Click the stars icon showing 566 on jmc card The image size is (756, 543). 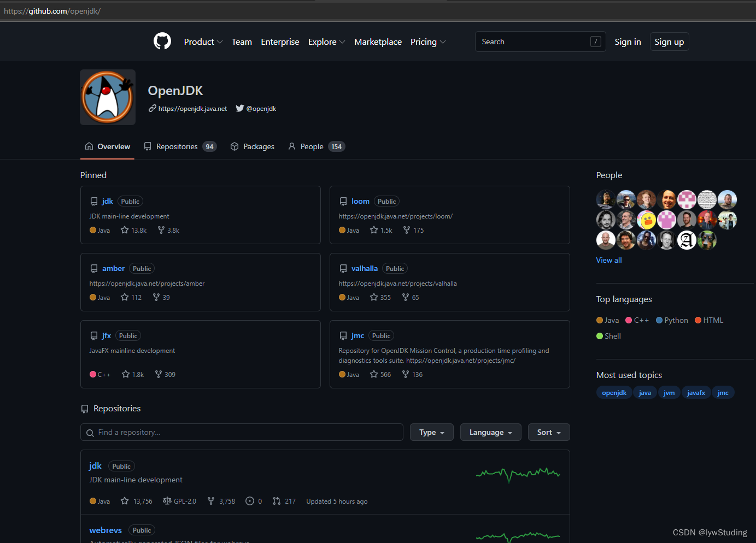click(374, 374)
